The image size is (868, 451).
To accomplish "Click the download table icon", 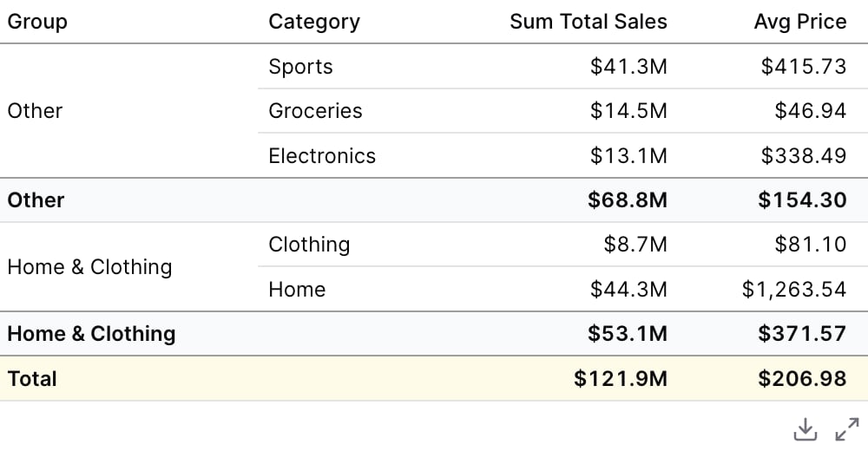I will click(805, 429).
